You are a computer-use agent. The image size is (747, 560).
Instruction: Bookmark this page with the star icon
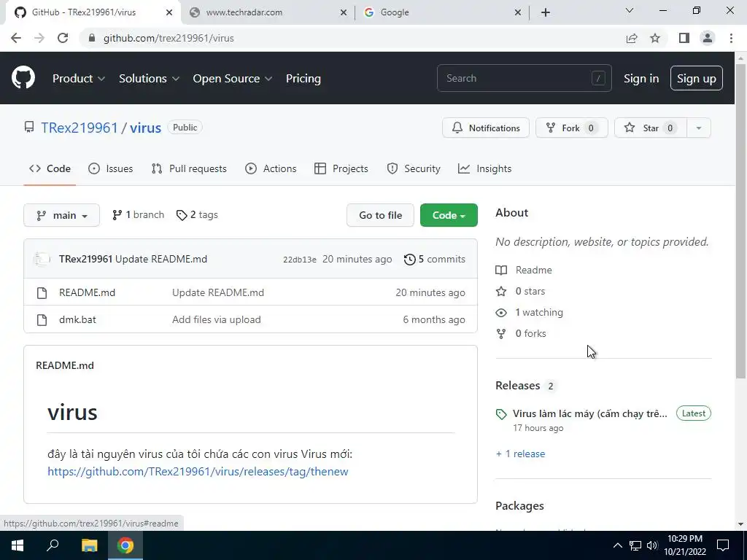coord(656,38)
